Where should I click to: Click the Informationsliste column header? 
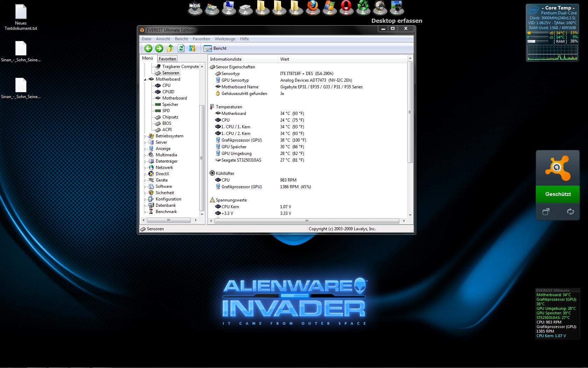(x=243, y=59)
